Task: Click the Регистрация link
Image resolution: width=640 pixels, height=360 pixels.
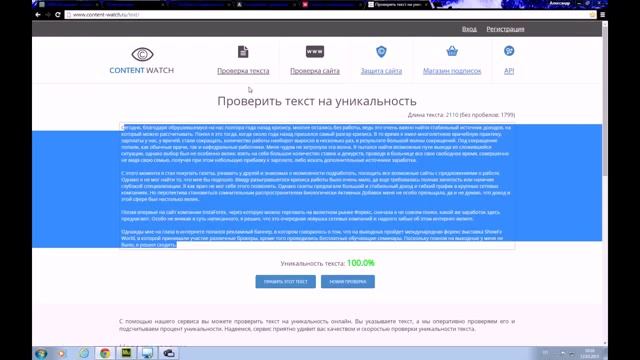Action: pos(505,29)
